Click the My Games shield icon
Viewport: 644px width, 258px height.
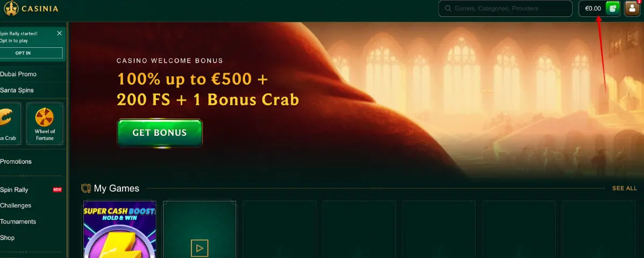[x=86, y=189]
